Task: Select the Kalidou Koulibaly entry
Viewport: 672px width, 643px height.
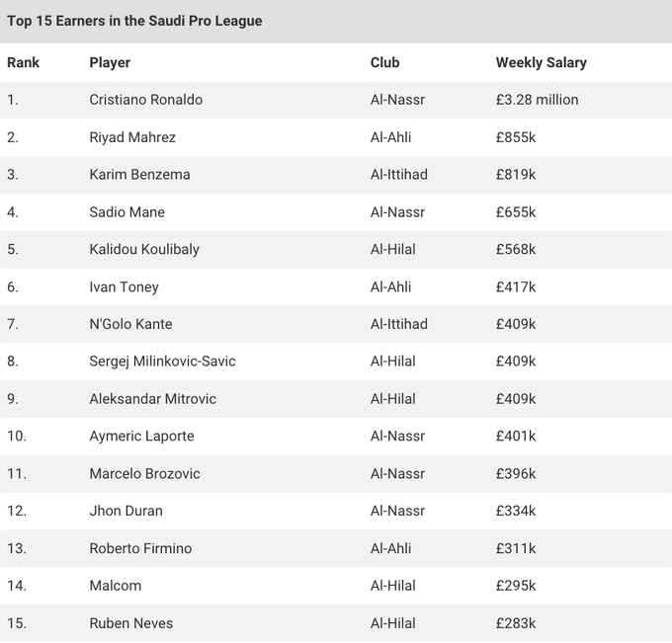Action: pos(144,249)
